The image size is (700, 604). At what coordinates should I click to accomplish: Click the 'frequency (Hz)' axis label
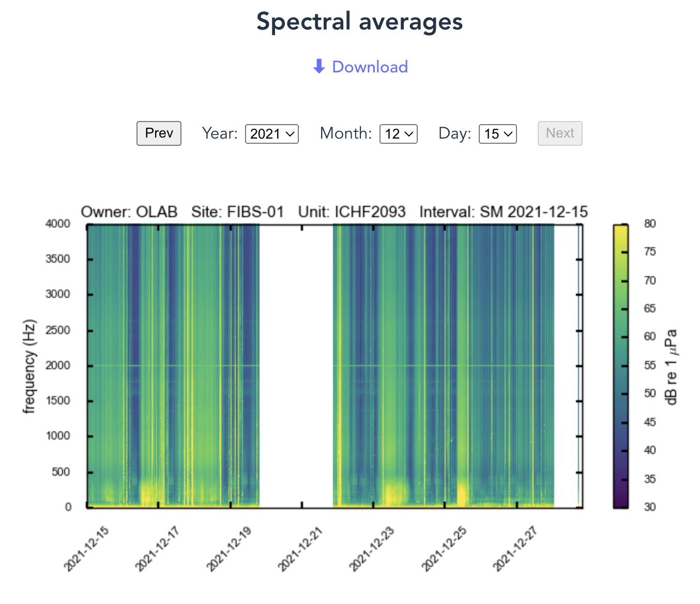tap(30, 366)
